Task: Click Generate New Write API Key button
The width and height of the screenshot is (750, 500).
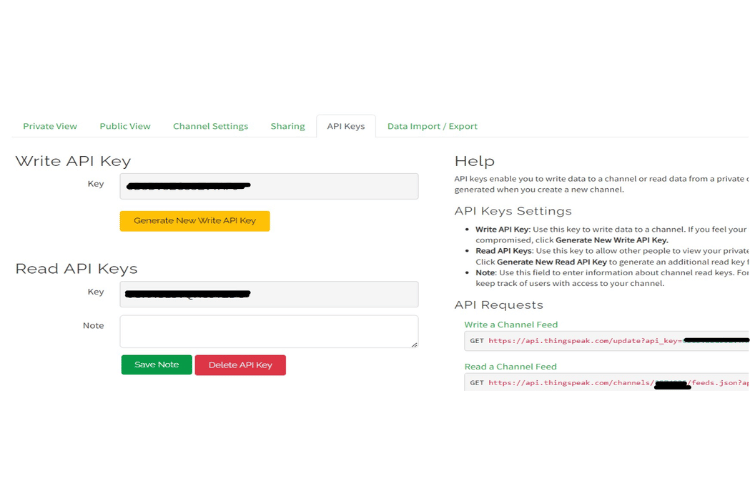Action: (195, 221)
